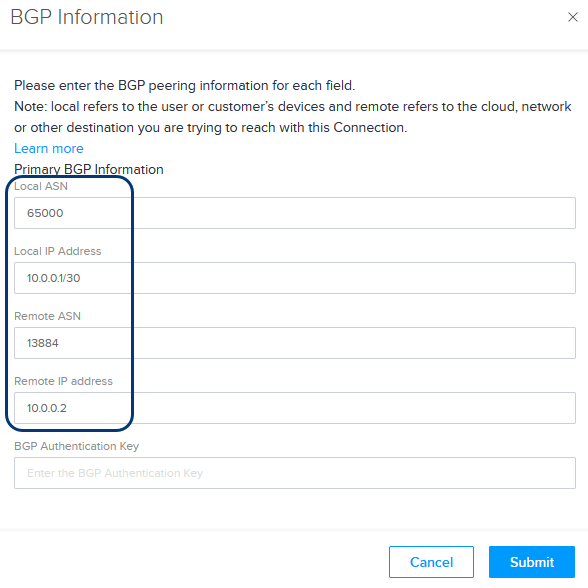Click the Primary BGP Information heading
This screenshot has height=588, width=588.
coord(89,170)
